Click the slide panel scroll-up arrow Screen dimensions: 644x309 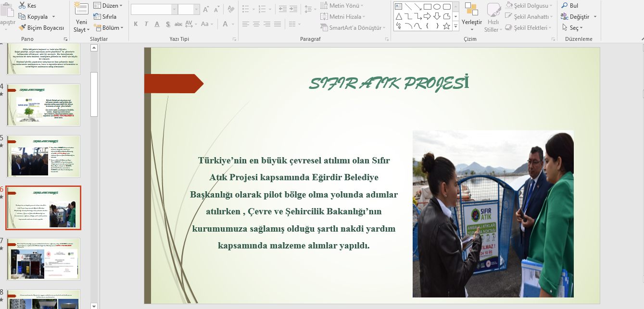click(x=94, y=48)
